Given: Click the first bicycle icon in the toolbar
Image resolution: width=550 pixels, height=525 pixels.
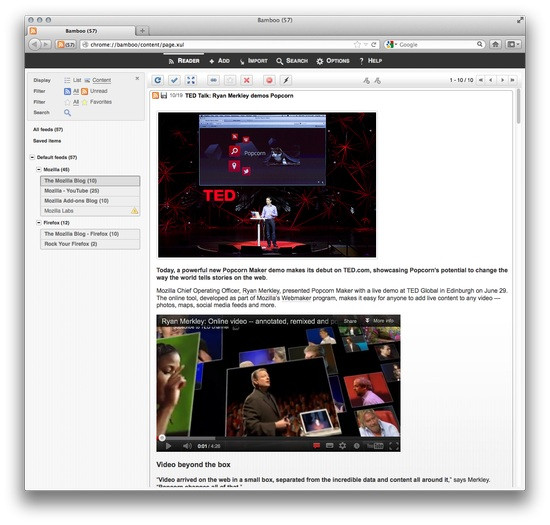Looking at the screenshot, I should tap(366, 81).
